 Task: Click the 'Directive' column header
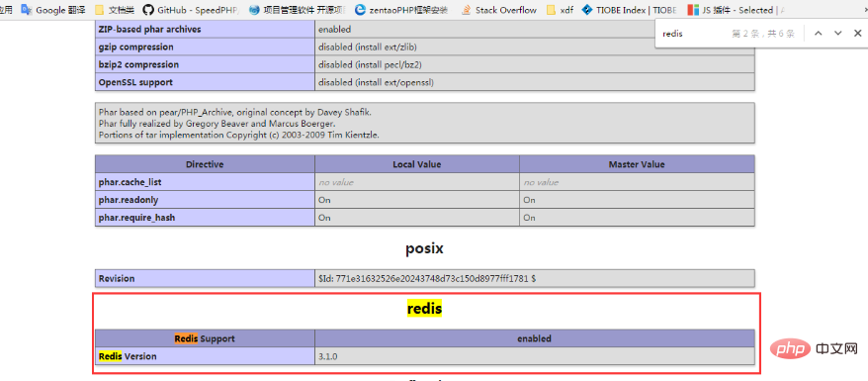[205, 164]
